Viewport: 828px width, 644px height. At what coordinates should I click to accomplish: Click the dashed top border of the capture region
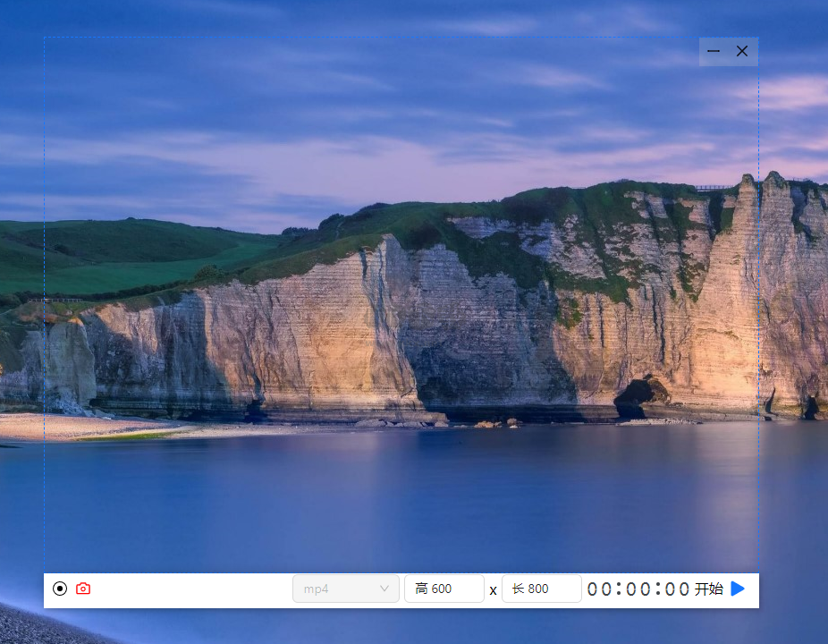[369, 37]
